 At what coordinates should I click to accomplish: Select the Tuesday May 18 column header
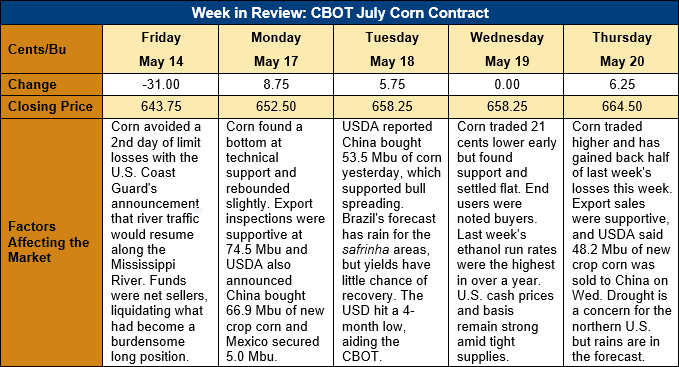click(x=391, y=49)
